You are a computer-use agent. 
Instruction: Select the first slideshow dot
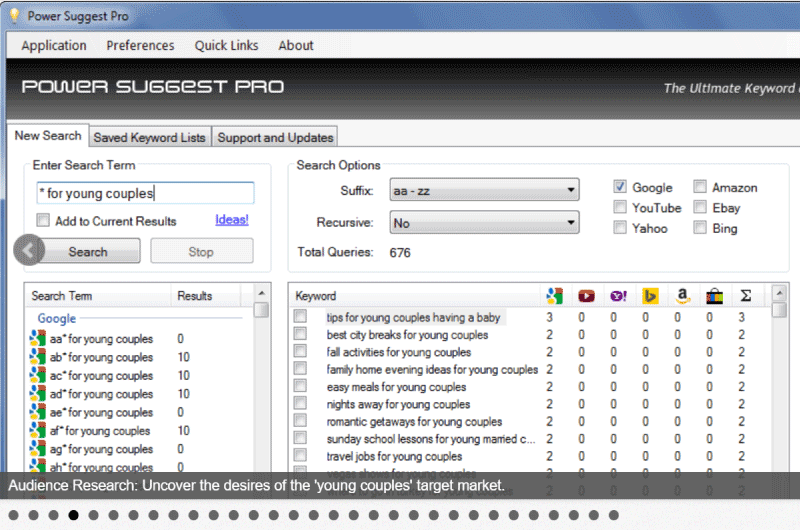click(x=13, y=515)
